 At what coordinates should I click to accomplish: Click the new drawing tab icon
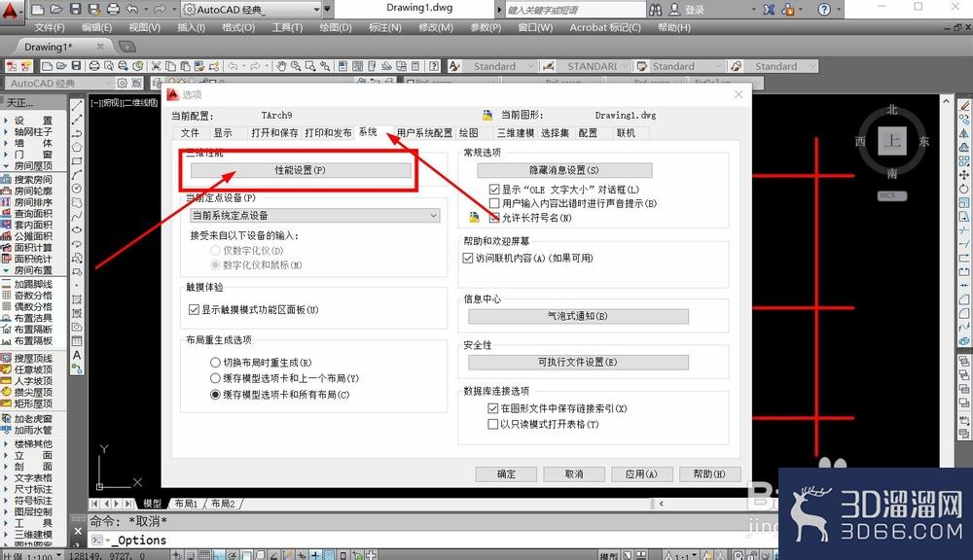pos(126,47)
